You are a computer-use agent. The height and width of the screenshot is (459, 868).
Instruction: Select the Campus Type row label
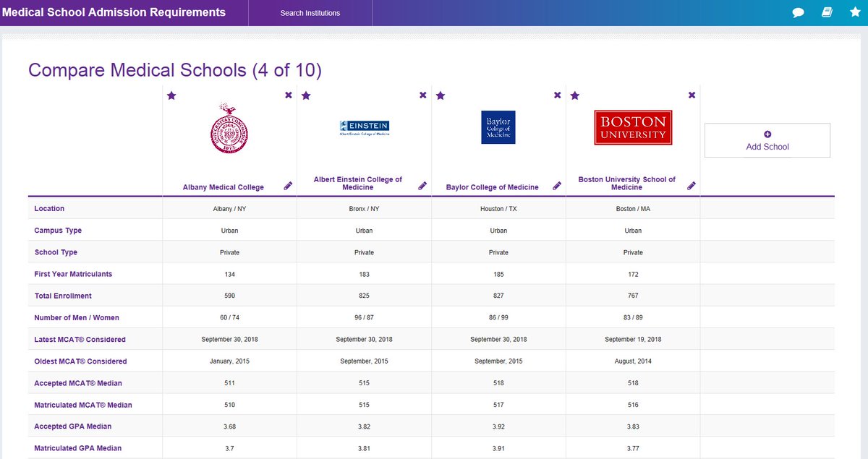click(x=58, y=231)
